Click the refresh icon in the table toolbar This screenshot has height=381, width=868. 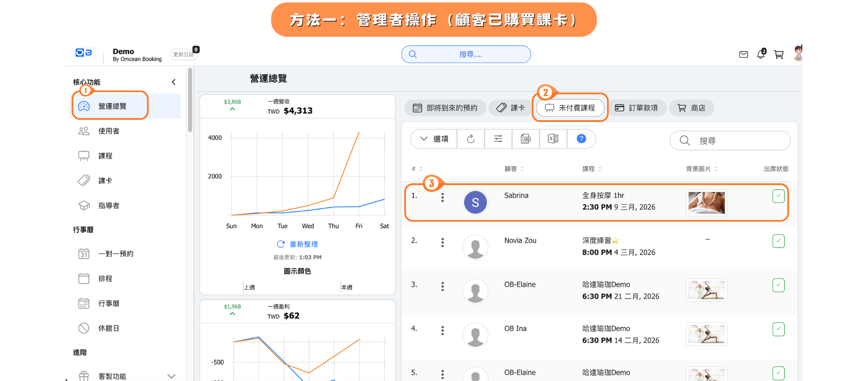[470, 139]
